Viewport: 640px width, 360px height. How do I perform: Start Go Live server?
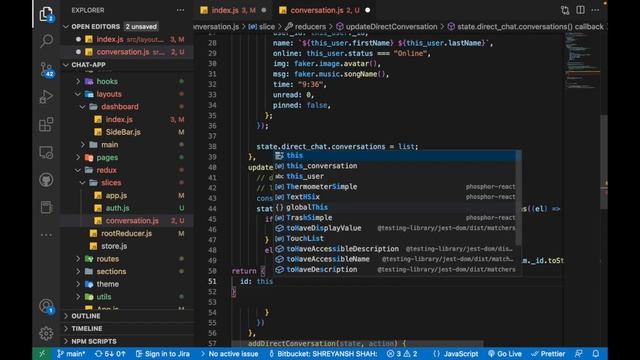coord(504,354)
